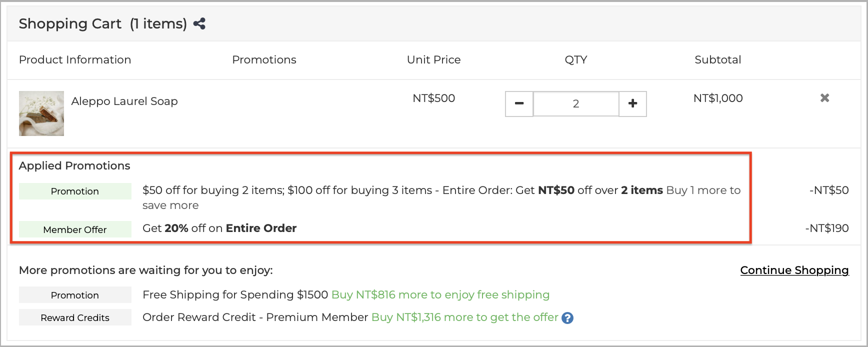868x347 pixels.
Task: Click the plus icon to increase quantity
Action: [632, 103]
